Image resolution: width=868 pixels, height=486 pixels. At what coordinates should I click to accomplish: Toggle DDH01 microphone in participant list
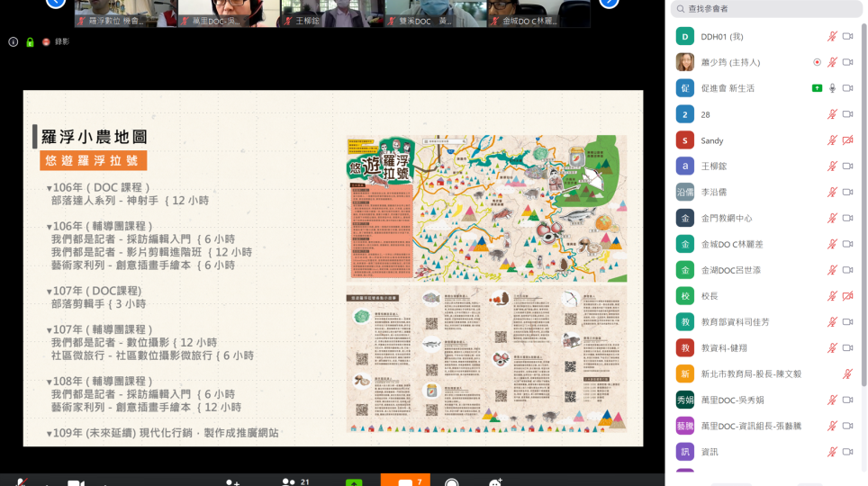pos(832,37)
